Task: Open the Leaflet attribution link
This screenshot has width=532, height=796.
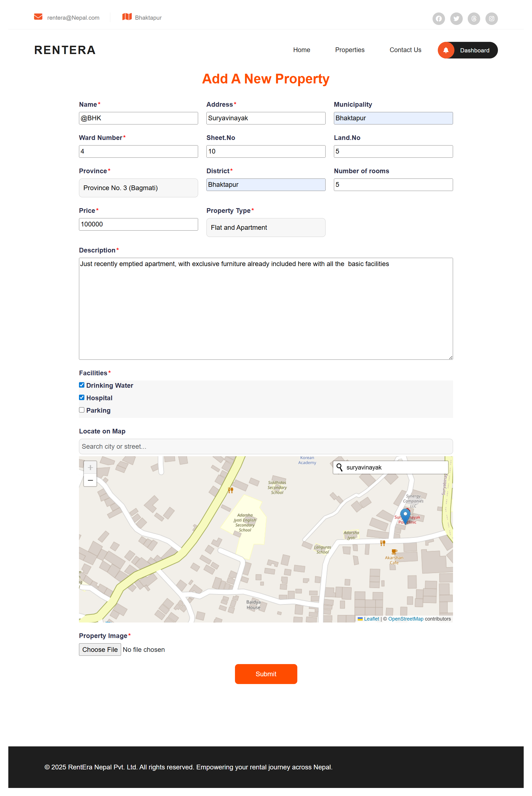Action: (371, 619)
